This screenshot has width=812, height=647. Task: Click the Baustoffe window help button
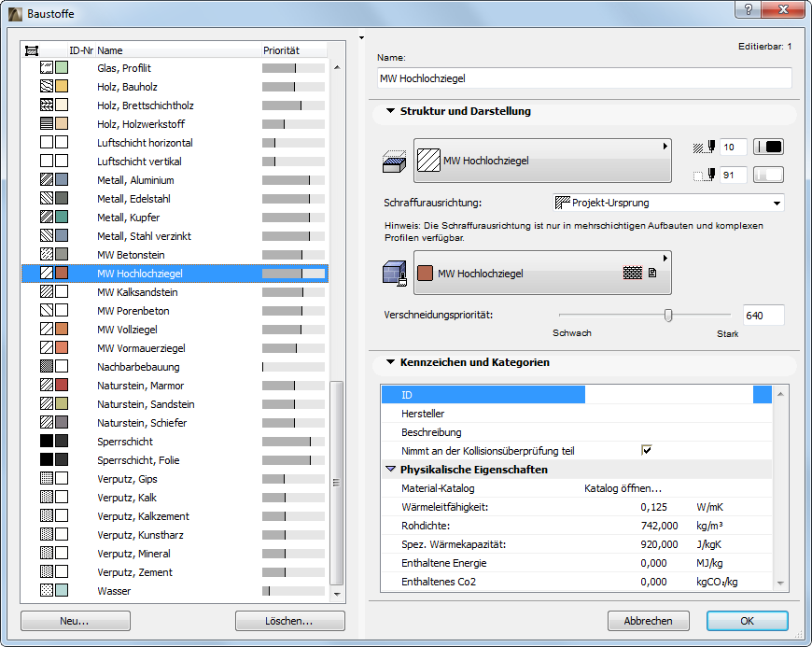(748, 9)
